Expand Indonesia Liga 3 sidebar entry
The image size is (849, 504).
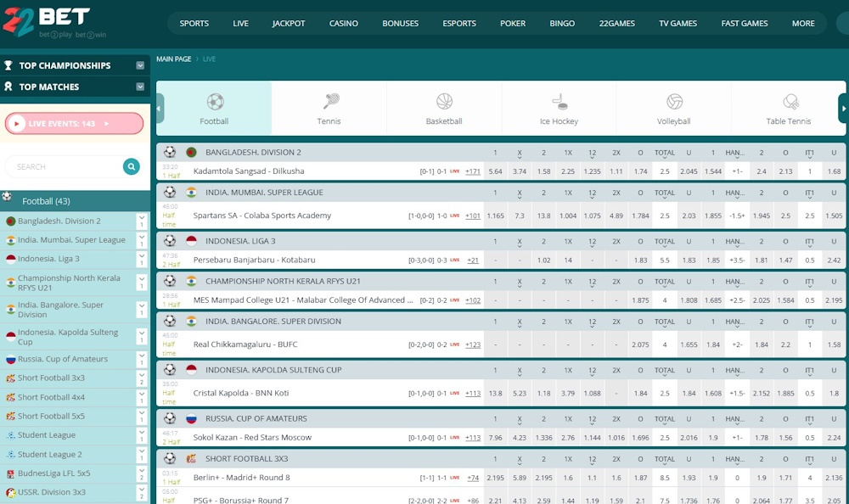click(141, 259)
